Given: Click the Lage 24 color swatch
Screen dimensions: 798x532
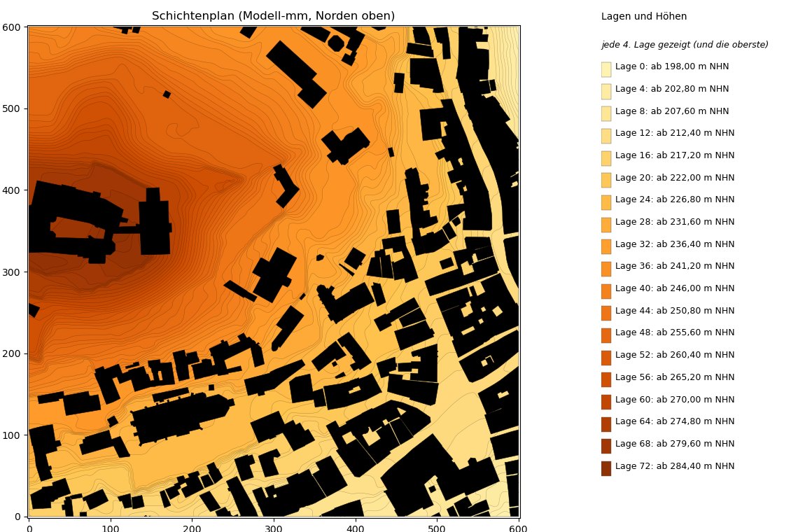Looking at the screenshot, I should click(x=606, y=202).
